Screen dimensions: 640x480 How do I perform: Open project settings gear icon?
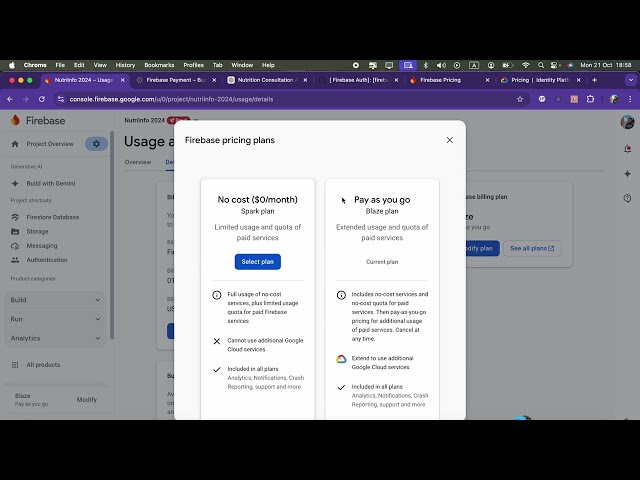pyautogui.click(x=96, y=144)
